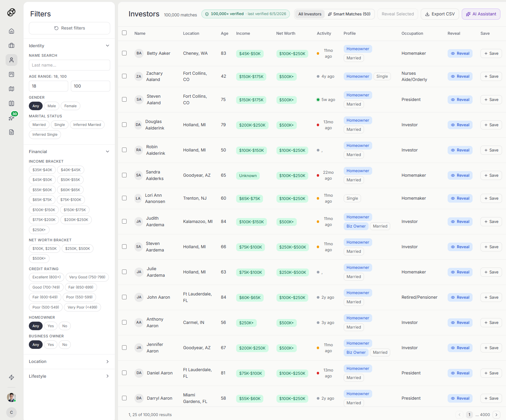Open the contact badge icon in sidebar

click(11, 103)
